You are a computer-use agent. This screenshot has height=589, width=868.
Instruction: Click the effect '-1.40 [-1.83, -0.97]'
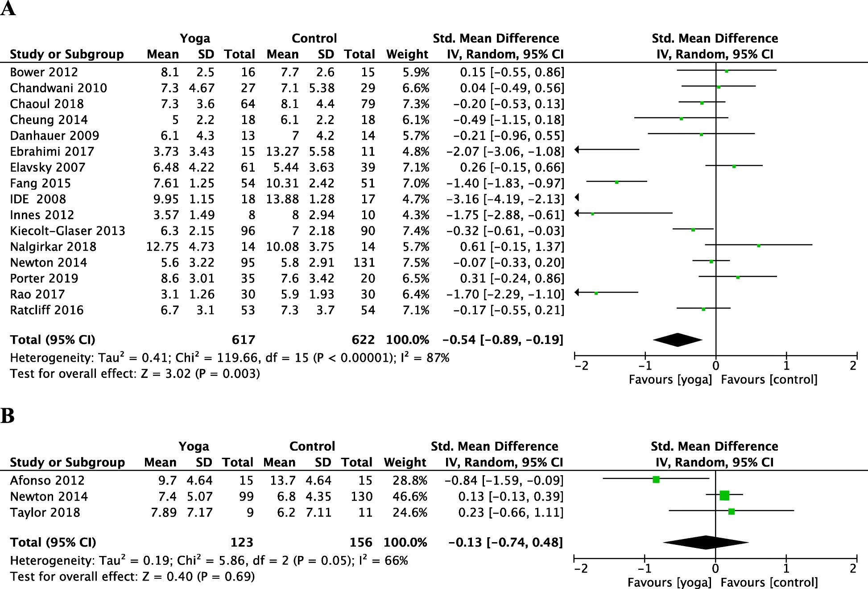pos(505,183)
